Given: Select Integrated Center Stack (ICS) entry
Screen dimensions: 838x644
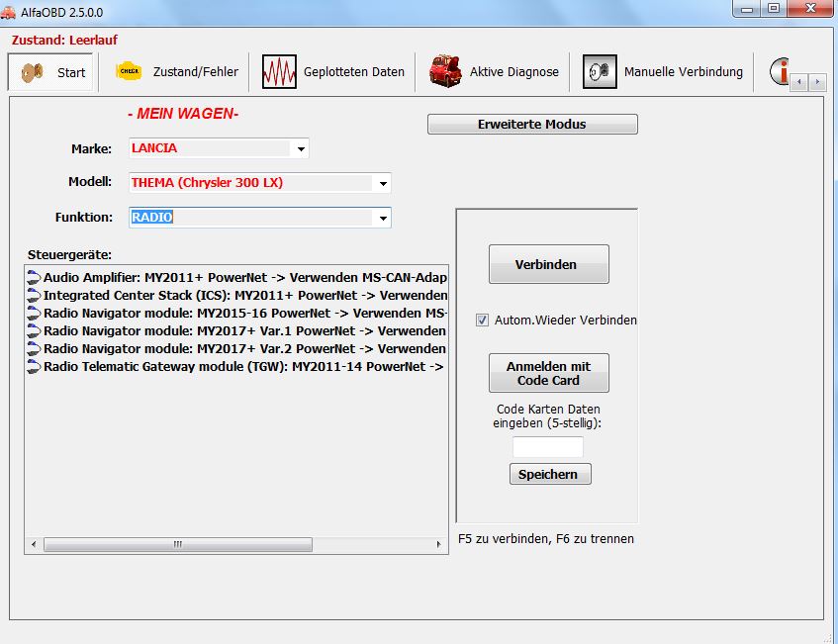Looking at the screenshot, I should coord(242,296).
